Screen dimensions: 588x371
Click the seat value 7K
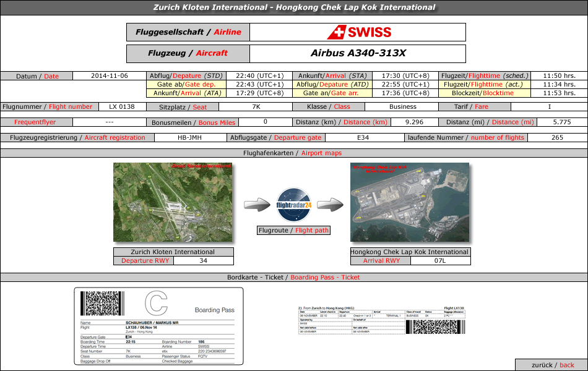256,107
